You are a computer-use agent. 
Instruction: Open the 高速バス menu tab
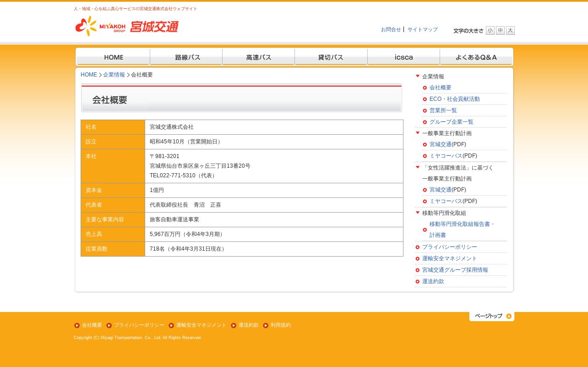click(258, 57)
